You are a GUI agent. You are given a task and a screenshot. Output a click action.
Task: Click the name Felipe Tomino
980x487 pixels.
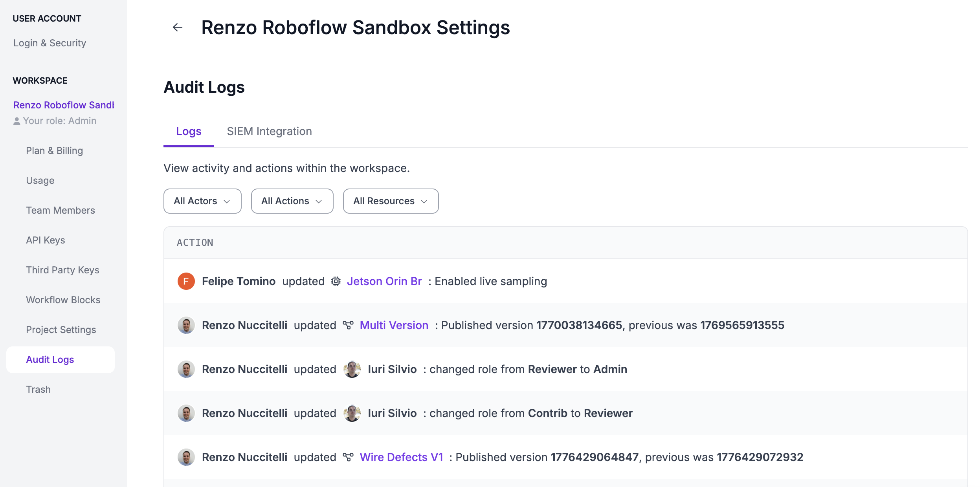[239, 281]
